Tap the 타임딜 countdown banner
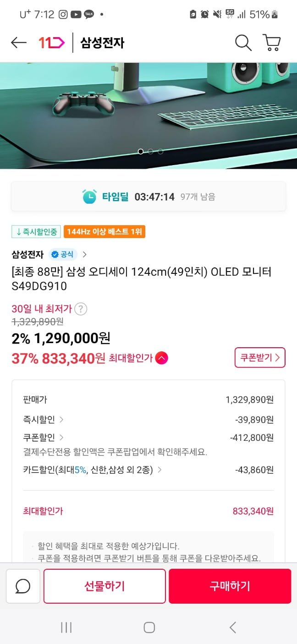 click(148, 197)
